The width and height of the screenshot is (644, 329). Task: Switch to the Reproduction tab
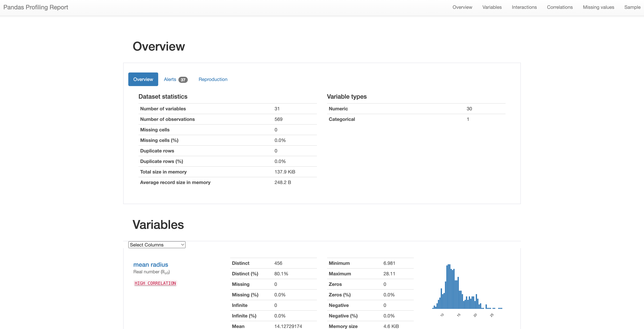(x=213, y=79)
